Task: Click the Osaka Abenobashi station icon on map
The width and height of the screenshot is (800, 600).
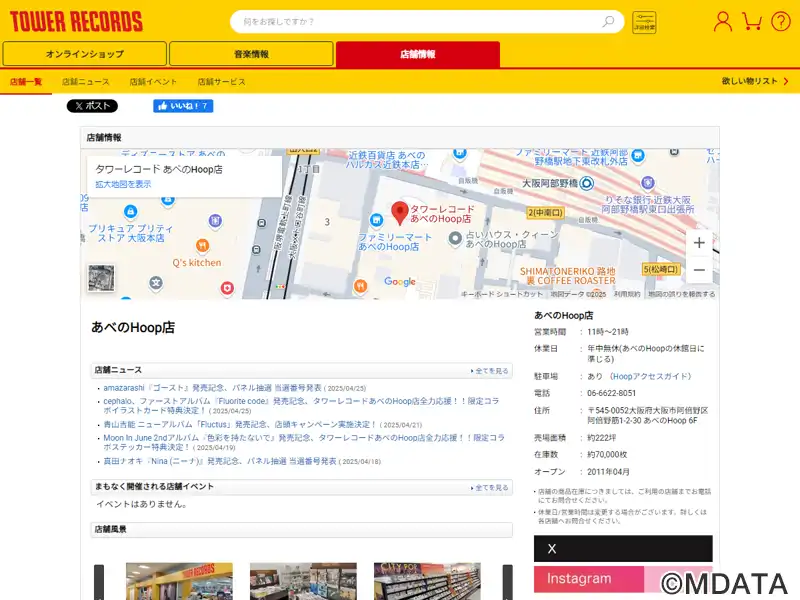Action: 587,183
